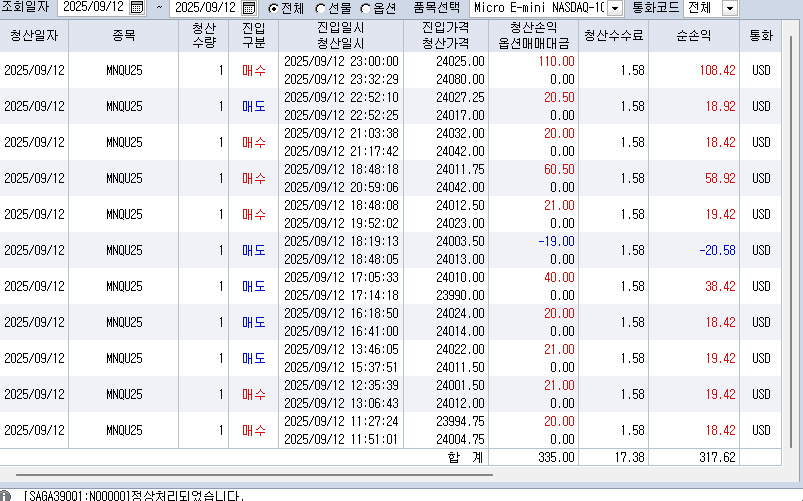Select entry price 24011.75
Screen dimensions: 803x501
click(460, 169)
